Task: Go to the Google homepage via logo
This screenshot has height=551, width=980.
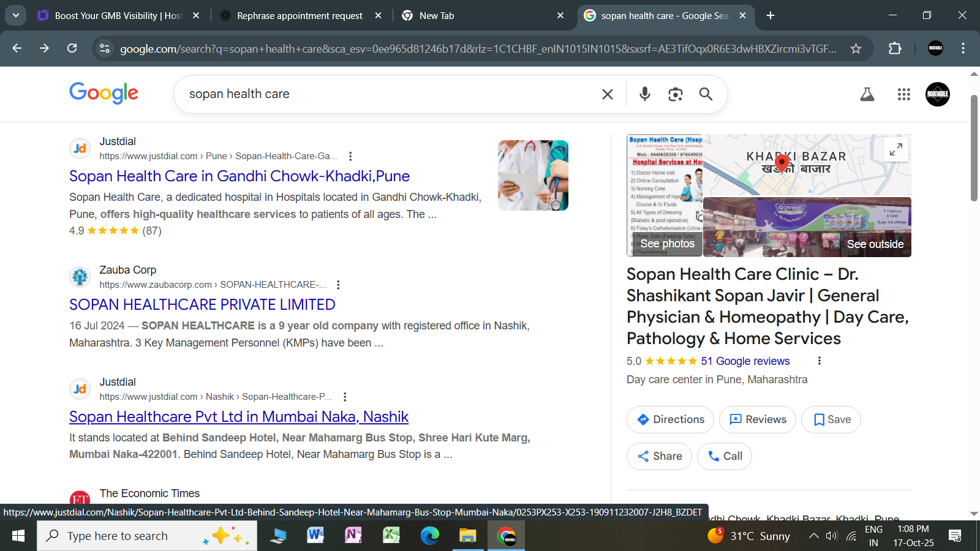Action: click(x=104, y=93)
